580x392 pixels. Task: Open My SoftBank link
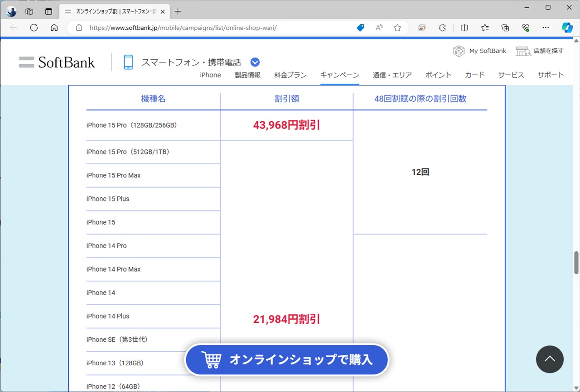[x=488, y=51]
